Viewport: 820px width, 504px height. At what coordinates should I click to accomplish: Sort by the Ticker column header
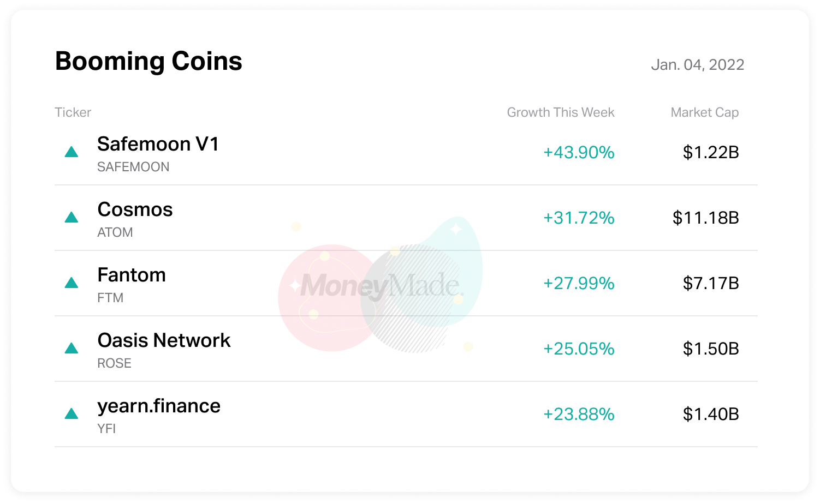tap(73, 112)
